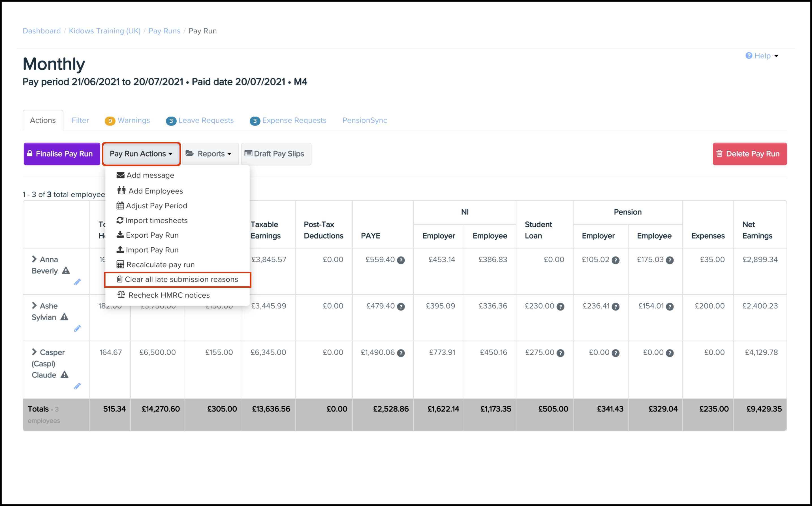Screen dimensions: 812x506
Task: Click Pension Employee help icon for Anna Beverly
Action: coord(669,260)
